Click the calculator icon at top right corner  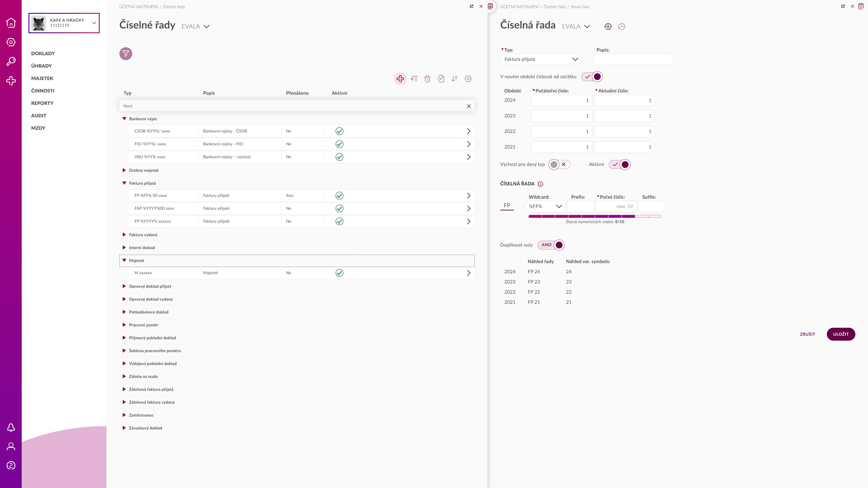pos(861,6)
